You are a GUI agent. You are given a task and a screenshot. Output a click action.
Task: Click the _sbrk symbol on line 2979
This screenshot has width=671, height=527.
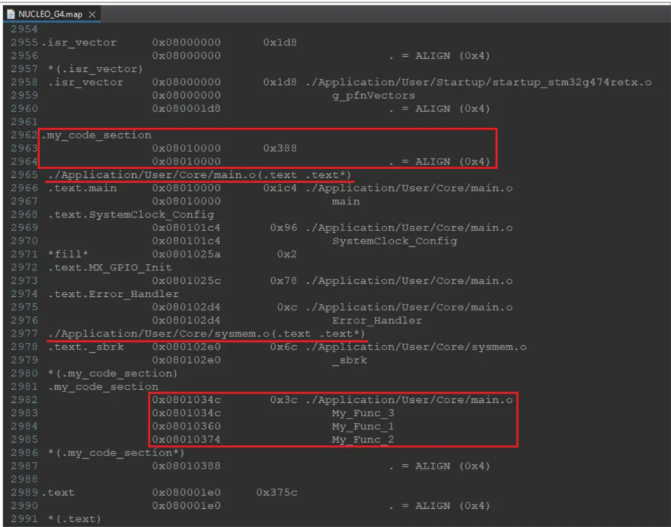click(350, 360)
